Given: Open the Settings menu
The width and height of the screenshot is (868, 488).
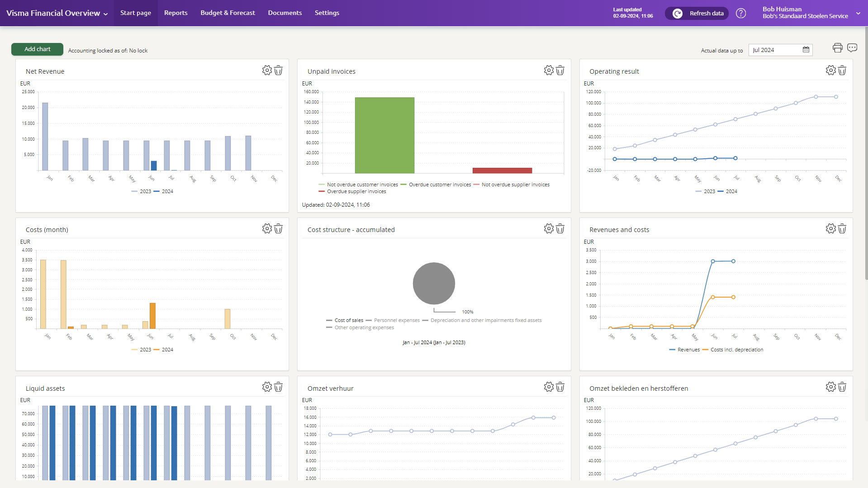Looking at the screenshot, I should [327, 13].
